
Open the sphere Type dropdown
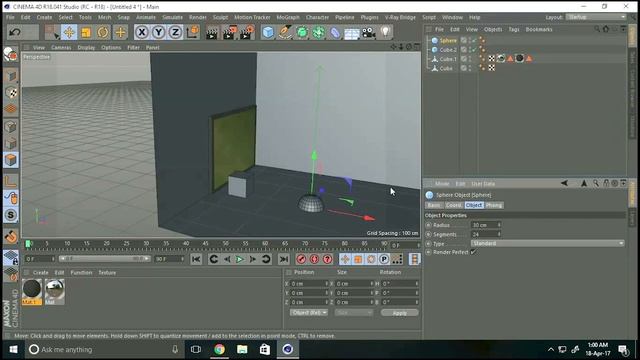pyautogui.click(x=547, y=243)
